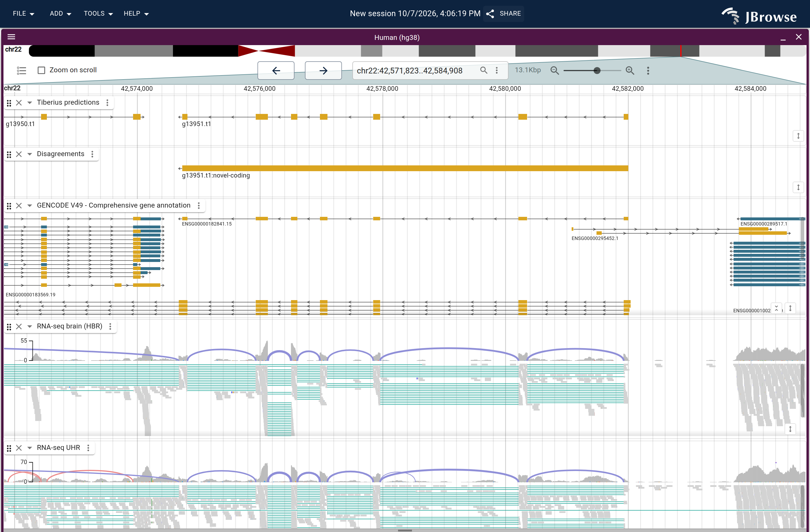
Task: Open the view hamburger menu icon
Action: click(x=11, y=37)
